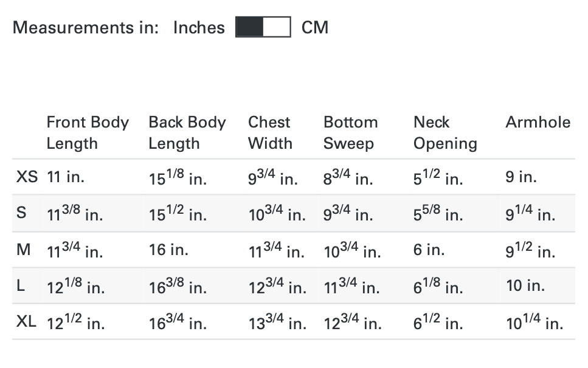Viewport: 588px width, 368px height.
Task: Choose the M size row label
Action: point(24,249)
